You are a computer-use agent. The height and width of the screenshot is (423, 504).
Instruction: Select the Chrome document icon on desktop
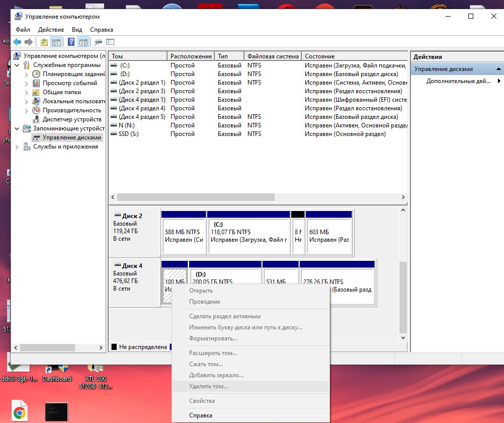(x=19, y=410)
